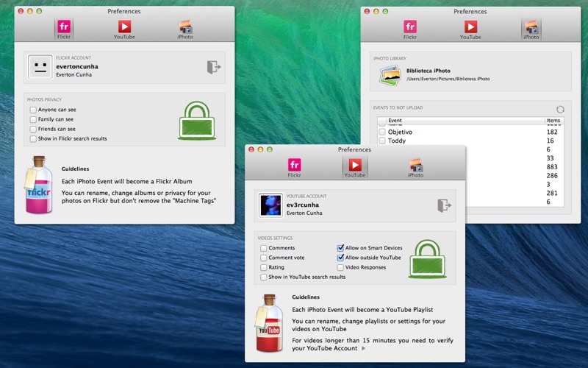Image resolution: width=588 pixels, height=368 pixels.
Task: Click the Biblioteca iPhoto library path text
Action: (448, 79)
